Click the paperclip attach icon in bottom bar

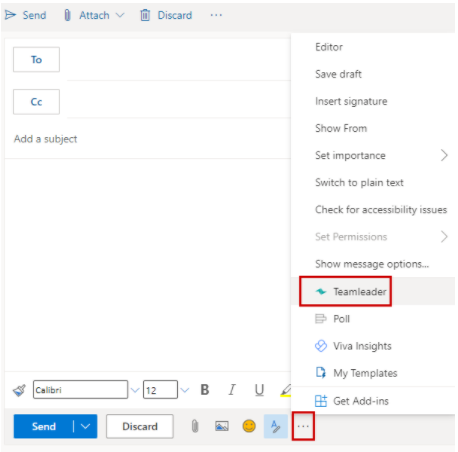[x=195, y=426]
